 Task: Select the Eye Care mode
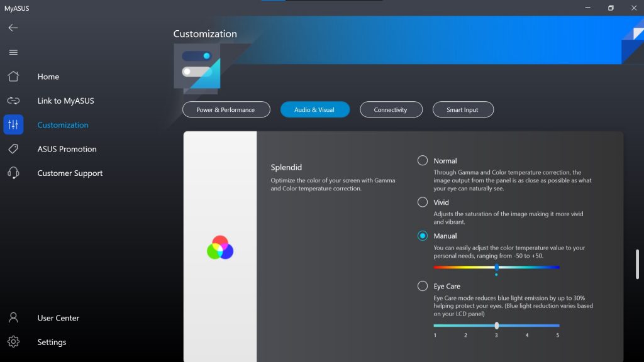pos(423,286)
